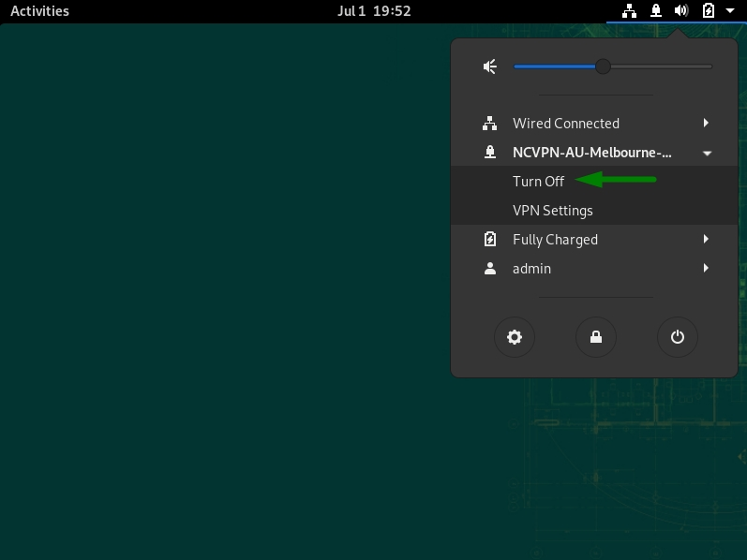Click the wired network icon in the menu

(x=490, y=124)
